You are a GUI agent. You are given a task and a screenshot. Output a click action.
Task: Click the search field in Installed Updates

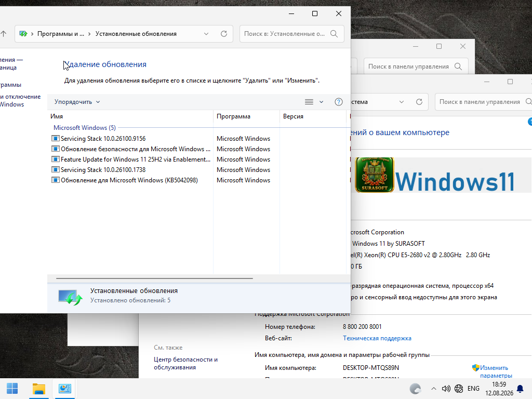tap(292, 34)
